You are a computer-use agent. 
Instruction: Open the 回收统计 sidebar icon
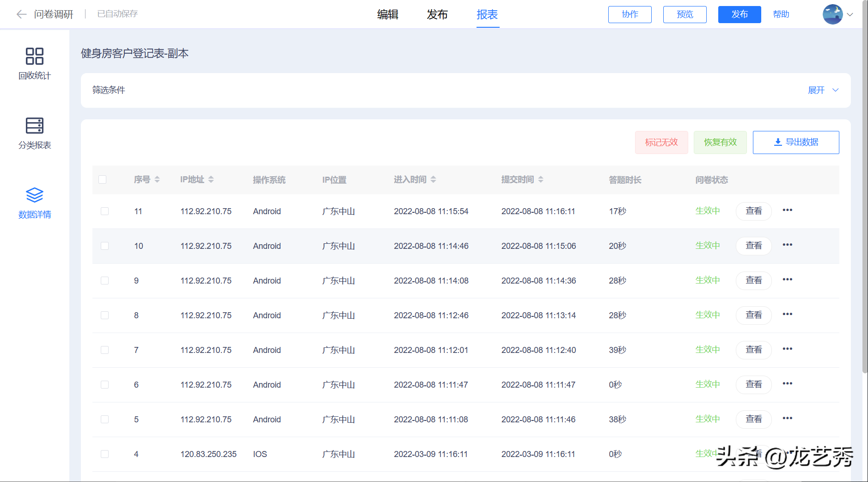(35, 56)
